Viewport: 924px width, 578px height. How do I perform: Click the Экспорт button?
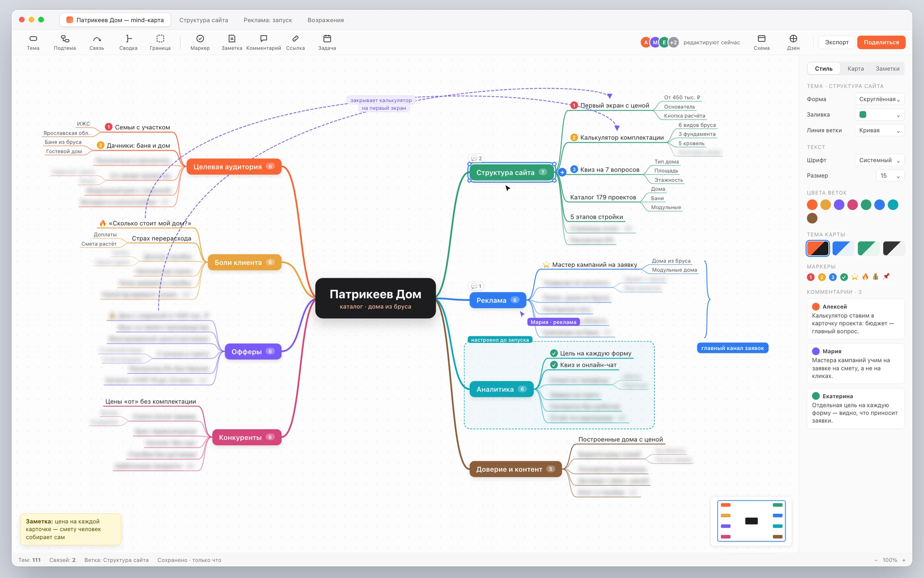pyautogui.click(x=837, y=42)
